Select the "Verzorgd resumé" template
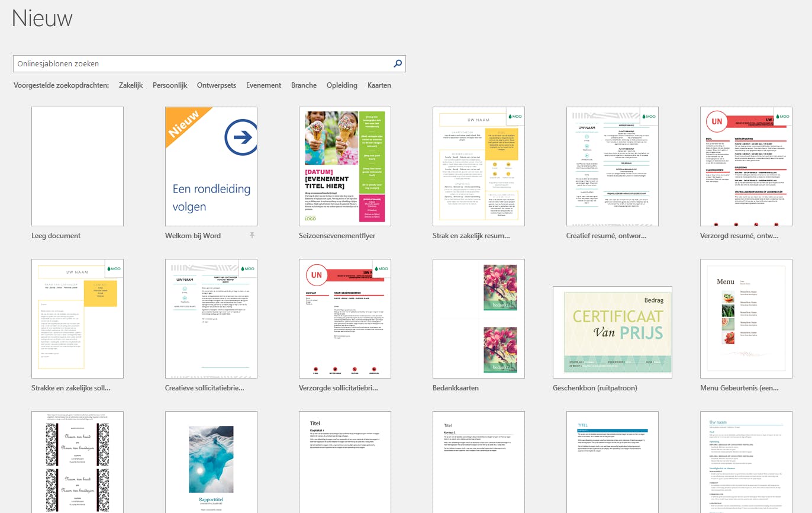 tap(746, 166)
